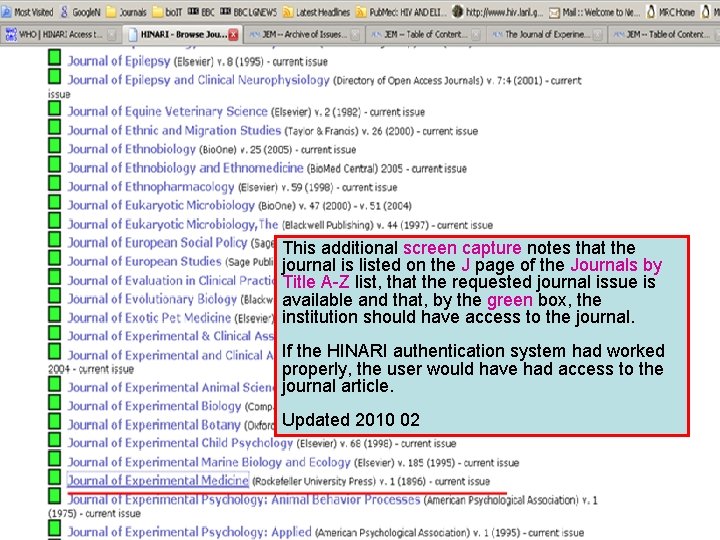
Task: Open Journal of Ethnobiology and Ethnomedicine
Action: point(186,168)
